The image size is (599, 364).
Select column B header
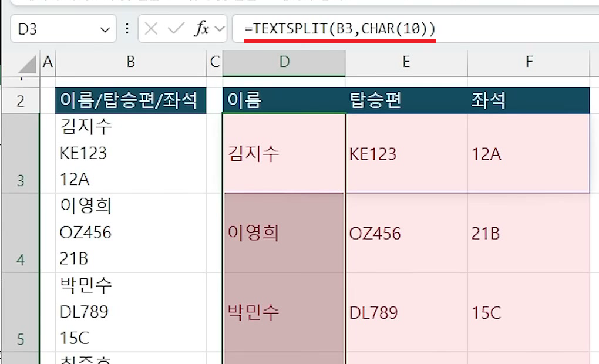(x=131, y=62)
